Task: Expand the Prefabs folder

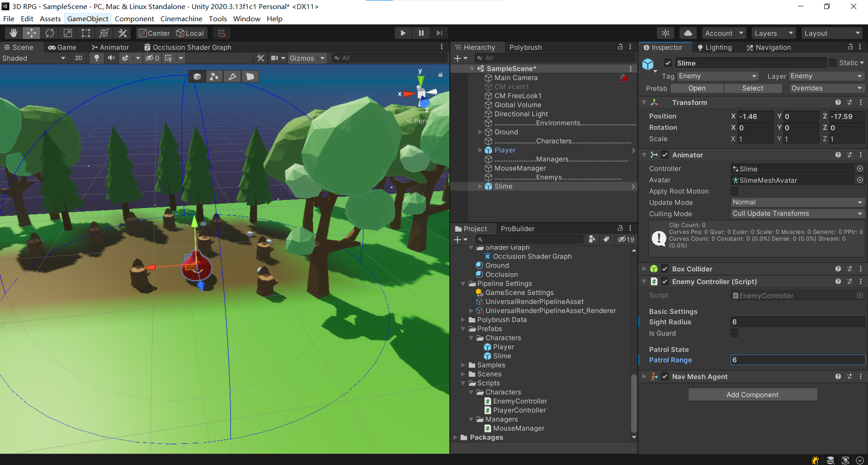Action: tap(463, 329)
